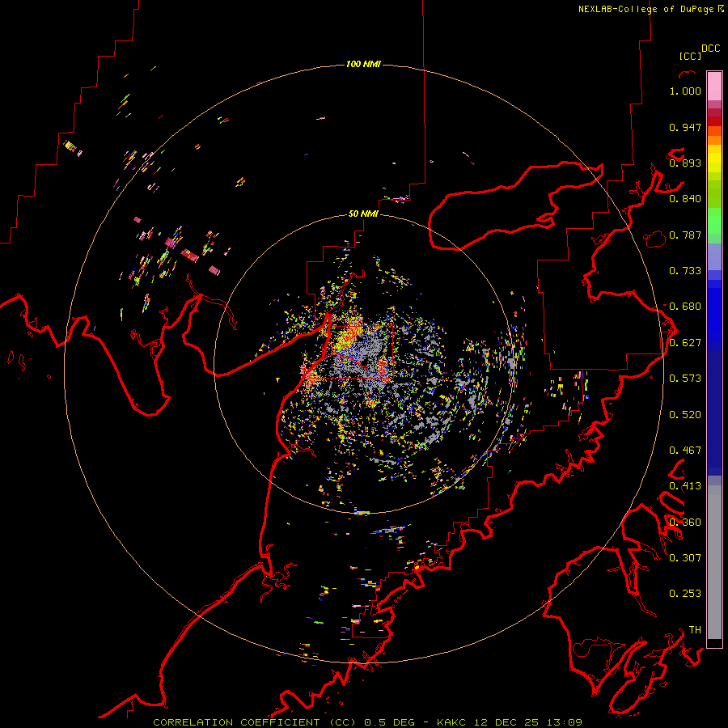The width and height of the screenshot is (728, 728).
Task: Click the 0.840 legend value
Action: pyautogui.click(x=685, y=199)
